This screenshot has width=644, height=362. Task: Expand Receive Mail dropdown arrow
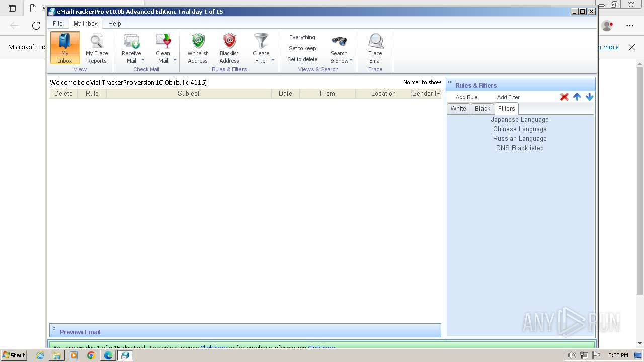143,60
